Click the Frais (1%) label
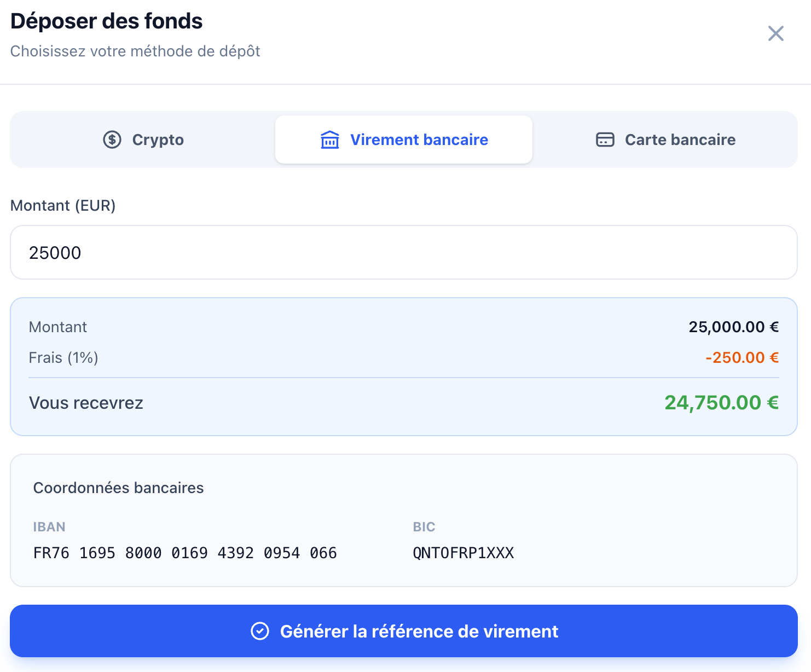811x672 pixels. pyautogui.click(x=63, y=357)
